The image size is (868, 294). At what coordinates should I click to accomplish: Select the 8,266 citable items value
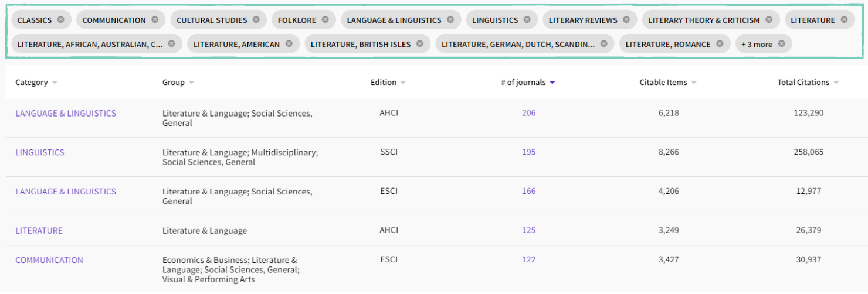tap(669, 152)
